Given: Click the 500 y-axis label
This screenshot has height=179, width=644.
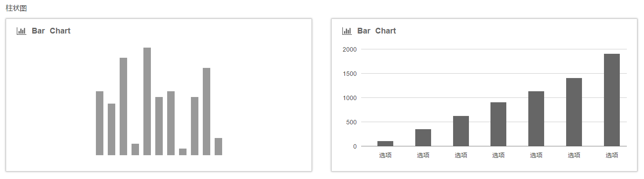Looking at the screenshot, I should [x=351, y=122].
